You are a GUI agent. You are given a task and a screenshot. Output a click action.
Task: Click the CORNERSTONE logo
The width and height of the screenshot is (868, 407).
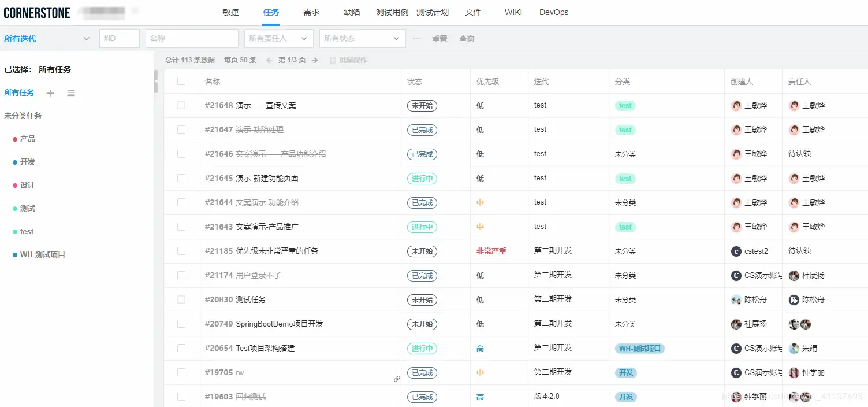(37, 12)
